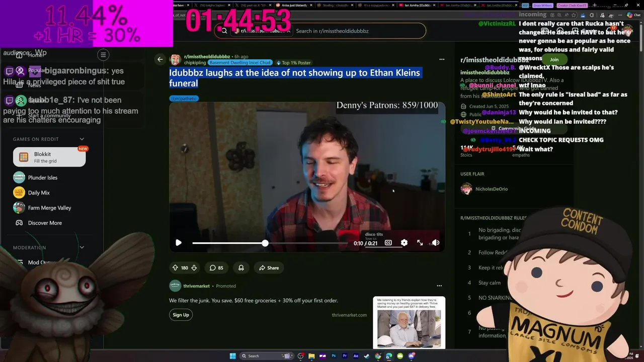Open the thrivemarket ad's three-dot menu
644x362 pixels.
pyautogui.click(x=439, y=286)
